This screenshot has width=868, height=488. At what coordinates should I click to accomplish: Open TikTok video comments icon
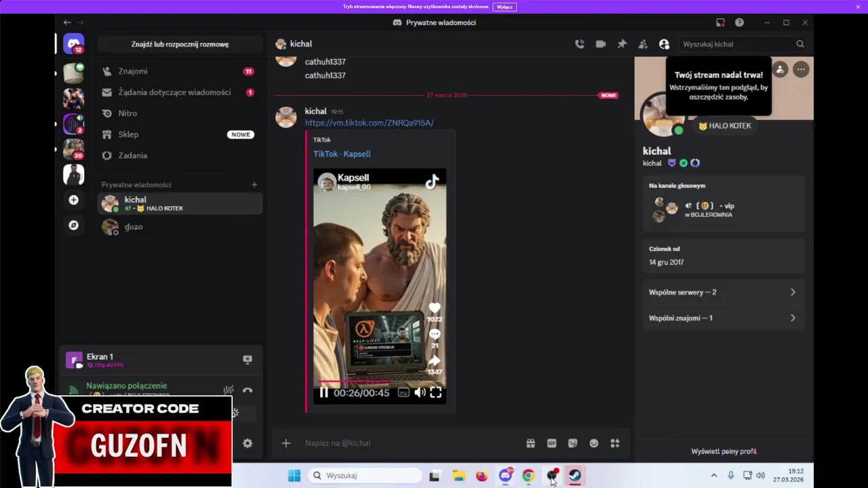435,334
